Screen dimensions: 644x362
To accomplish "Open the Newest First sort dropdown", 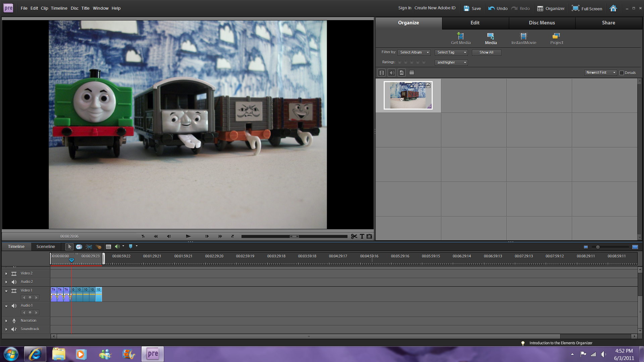I will (x=600, y=73).
